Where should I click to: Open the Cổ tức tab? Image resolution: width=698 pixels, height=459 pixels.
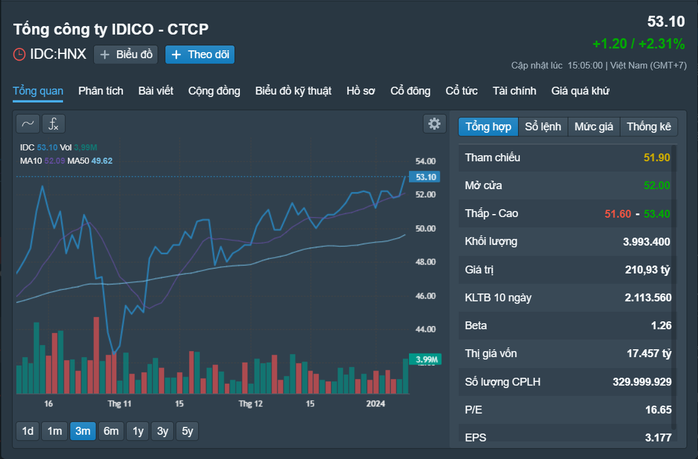pyautogui.click(x=462, y=91)
